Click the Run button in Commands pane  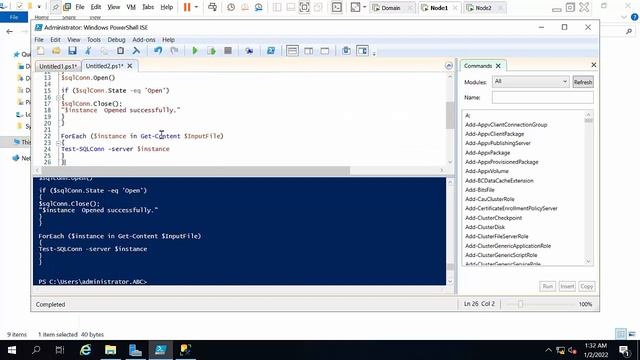coord(547,287)
